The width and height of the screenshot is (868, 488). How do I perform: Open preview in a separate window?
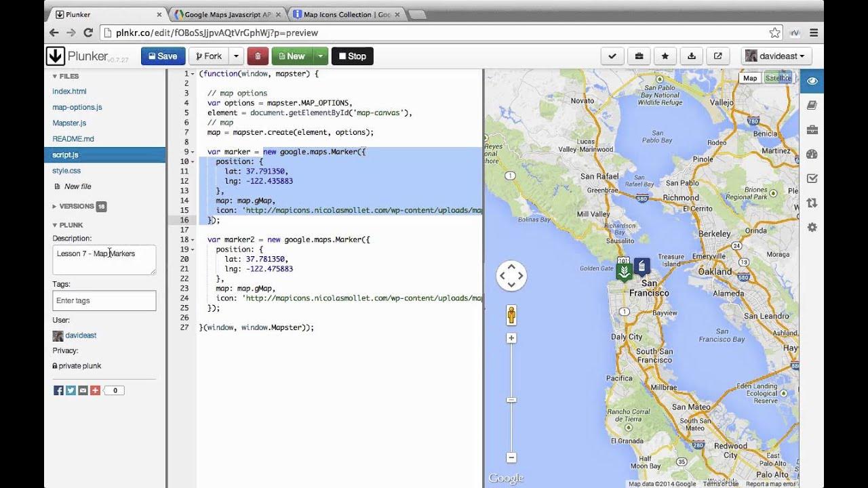[x=717, y=56]
